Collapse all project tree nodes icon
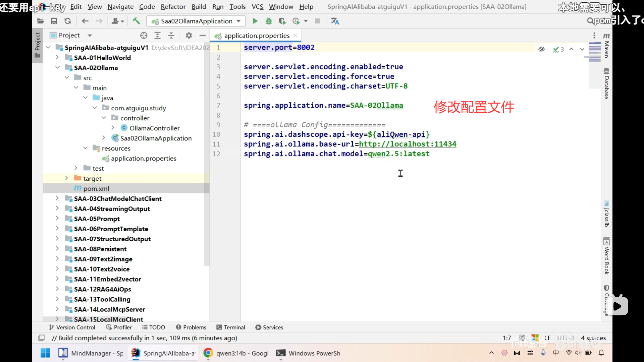This screenshot has width=644, height=362. coord(171,36)
